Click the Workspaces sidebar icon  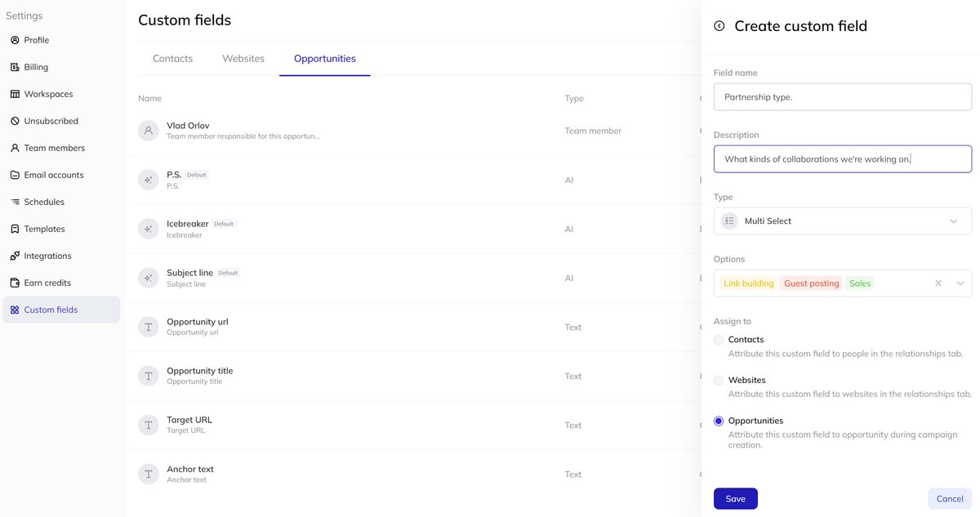pos(15,94)
